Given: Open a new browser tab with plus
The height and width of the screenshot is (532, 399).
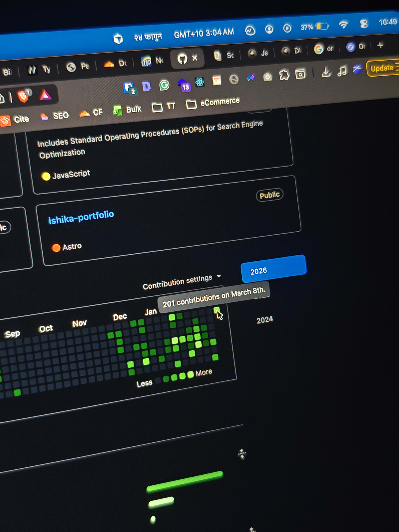Looking at the screenshot, I should click(x=380, y=45).
